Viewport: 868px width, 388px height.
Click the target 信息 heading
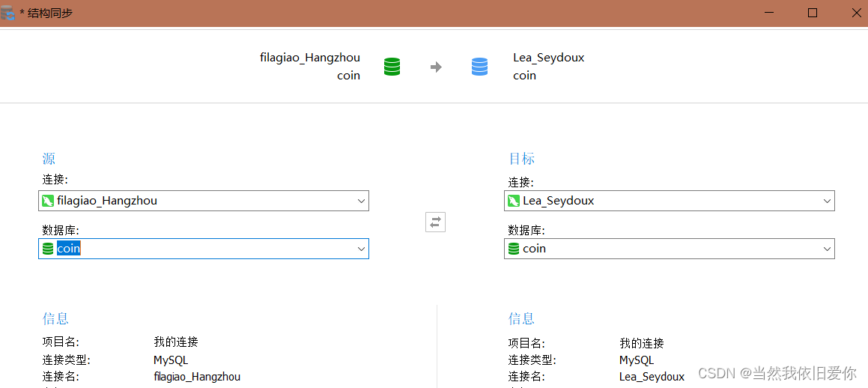521,318
